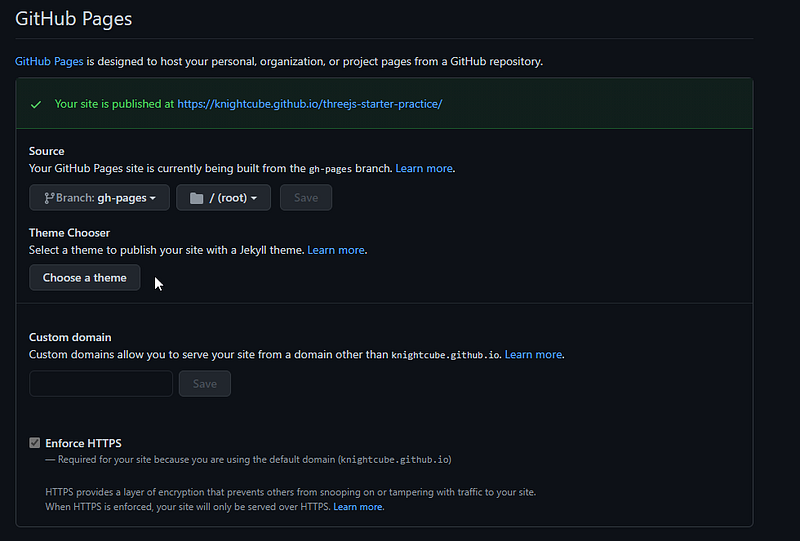
Task: Click the "Required for your site" note text
Action: click(248, 459)
